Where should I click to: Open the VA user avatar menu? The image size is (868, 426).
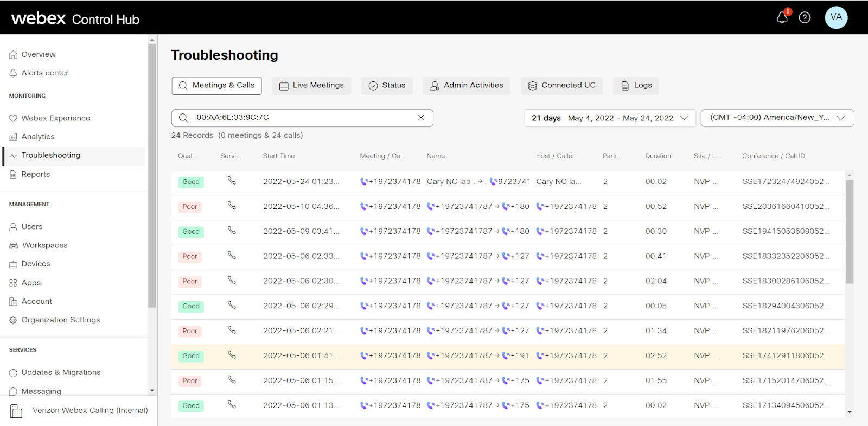pyautogui.click(x=836, y=17)
